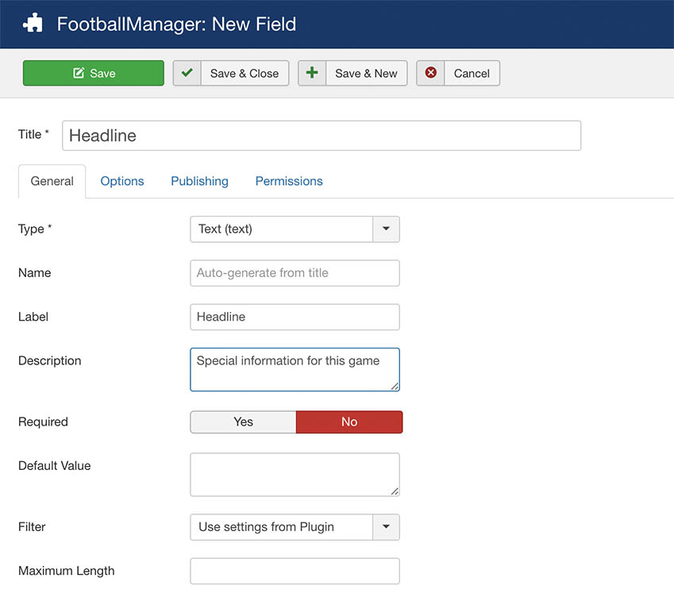674x616 pixels.
Task: Switch to the Options tab
Action: click(x=122, y=181)
